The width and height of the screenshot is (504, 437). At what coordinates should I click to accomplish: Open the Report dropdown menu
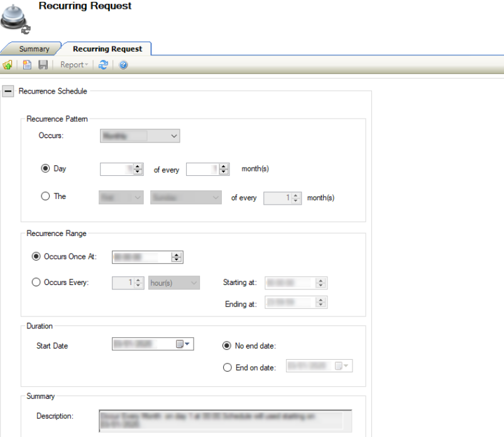(x=74, y=65)
